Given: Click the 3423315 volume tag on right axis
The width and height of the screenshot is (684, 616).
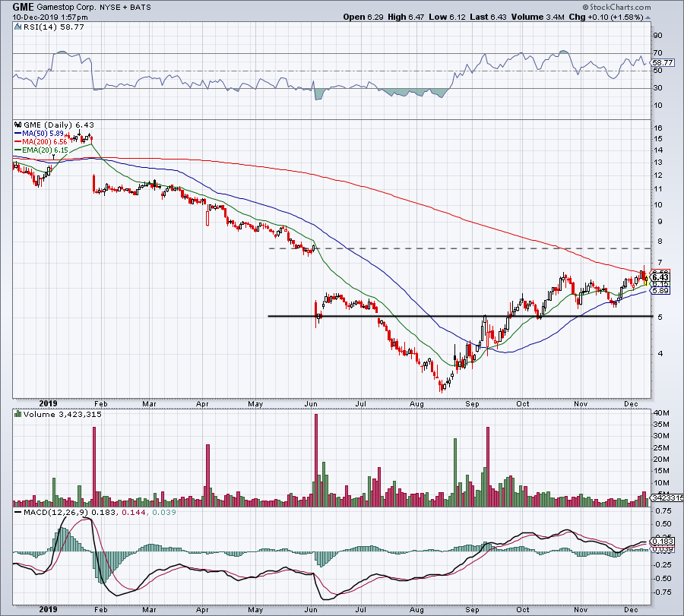Looking at the screenshot, I should (667, 498).
